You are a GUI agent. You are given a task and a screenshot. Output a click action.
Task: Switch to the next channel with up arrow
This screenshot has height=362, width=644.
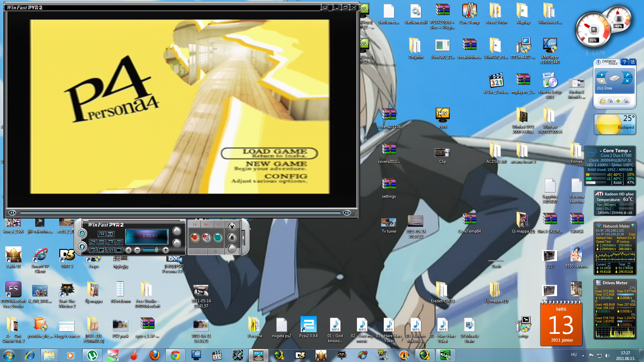[x=177, y=231]
